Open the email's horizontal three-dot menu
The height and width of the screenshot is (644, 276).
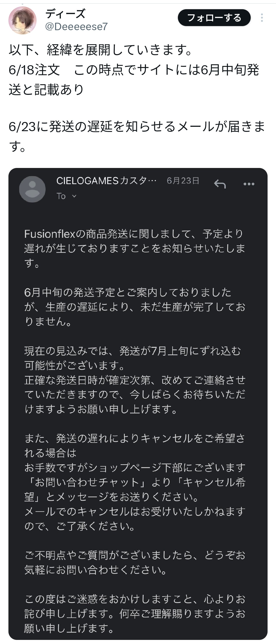pos(249,184)
